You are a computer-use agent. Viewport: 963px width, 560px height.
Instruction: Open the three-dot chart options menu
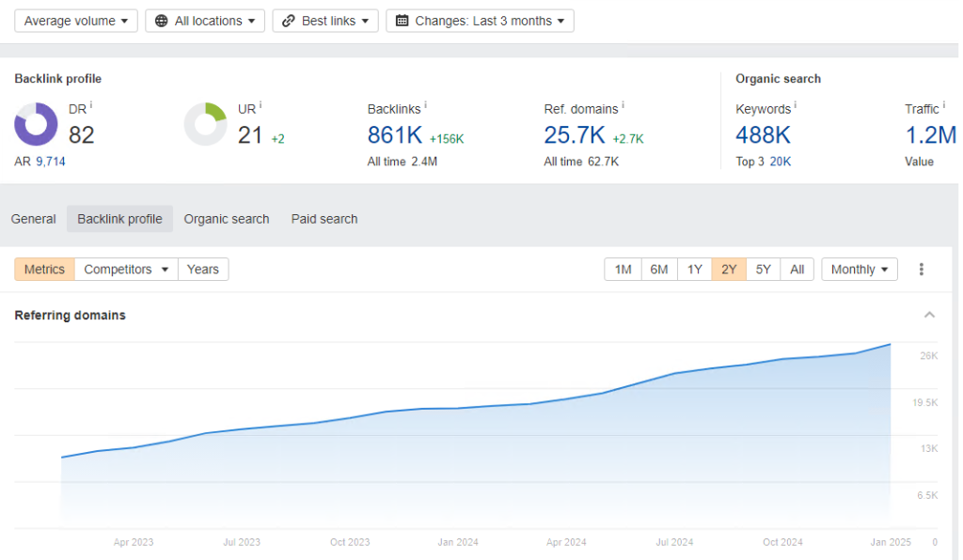tap(922, 270)
